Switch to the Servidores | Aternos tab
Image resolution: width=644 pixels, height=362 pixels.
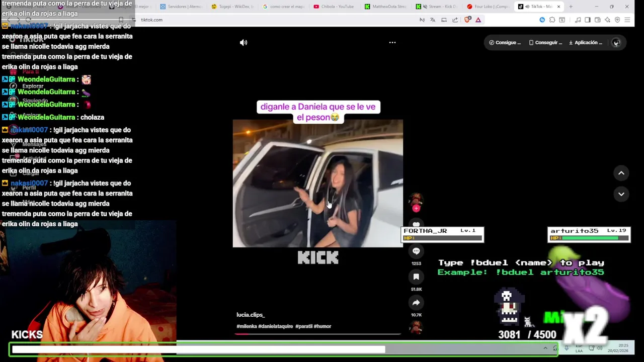pos(181,7)
